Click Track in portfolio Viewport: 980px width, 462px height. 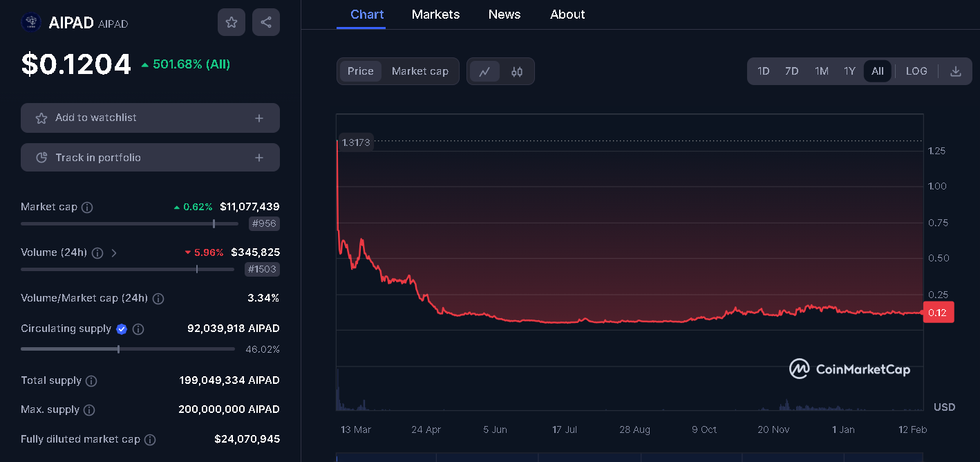[x=150, y=157]
